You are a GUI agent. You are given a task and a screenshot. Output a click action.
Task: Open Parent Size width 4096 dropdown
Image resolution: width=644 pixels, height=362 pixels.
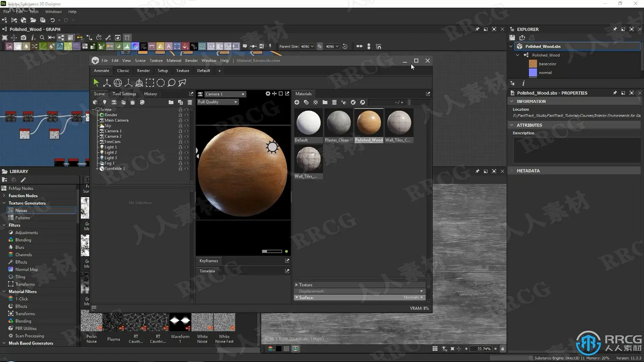coord(307,46)
